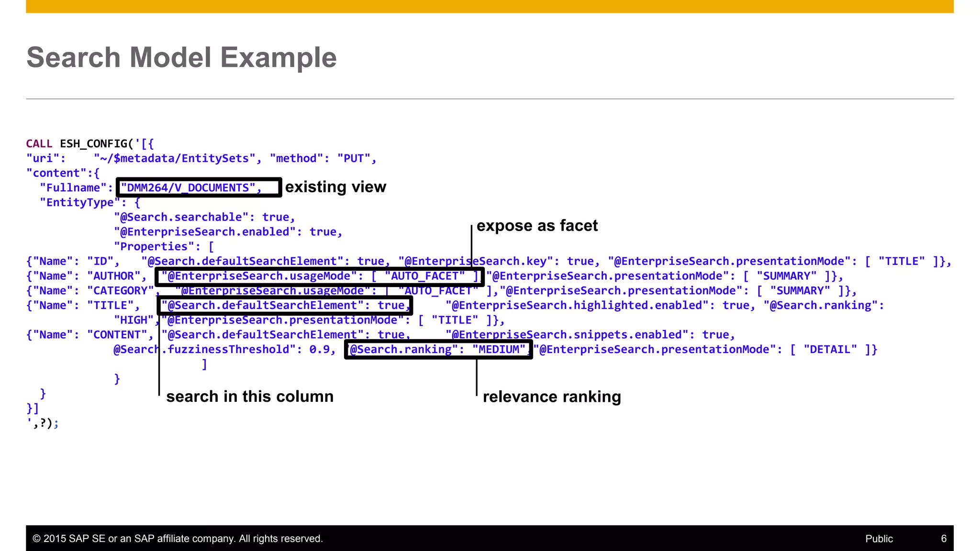Click the closing "',?);" line
The image size is (980, 551).
pyautogui.click(x=43, y=423)
